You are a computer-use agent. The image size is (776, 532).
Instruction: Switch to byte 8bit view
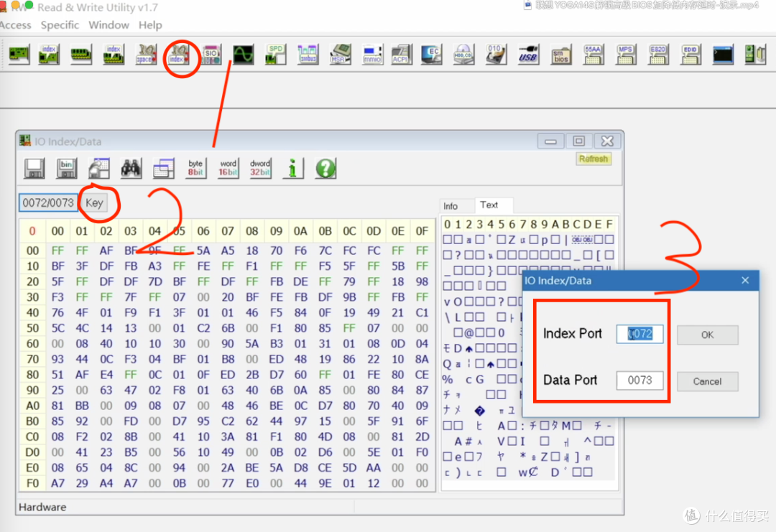(x=195, y=168)
